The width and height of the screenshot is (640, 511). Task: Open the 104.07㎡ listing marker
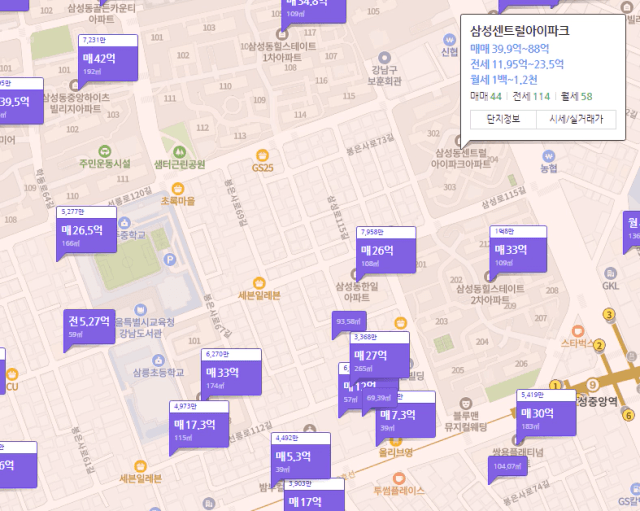tap(508, 466)
